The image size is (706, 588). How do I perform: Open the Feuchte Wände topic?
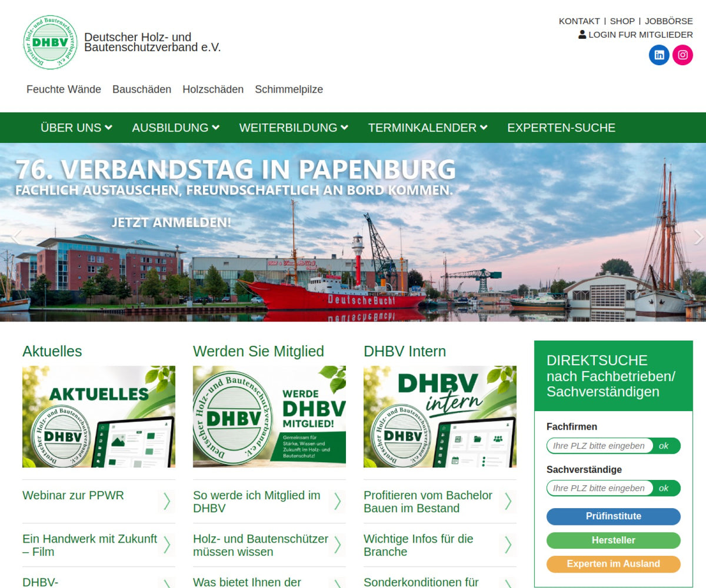coord(64,89)
